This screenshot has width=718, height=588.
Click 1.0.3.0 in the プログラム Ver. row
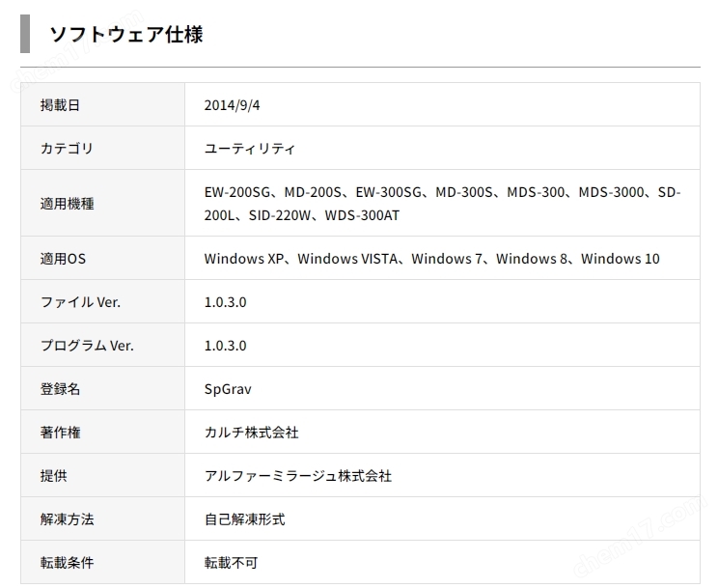[225, 346]
